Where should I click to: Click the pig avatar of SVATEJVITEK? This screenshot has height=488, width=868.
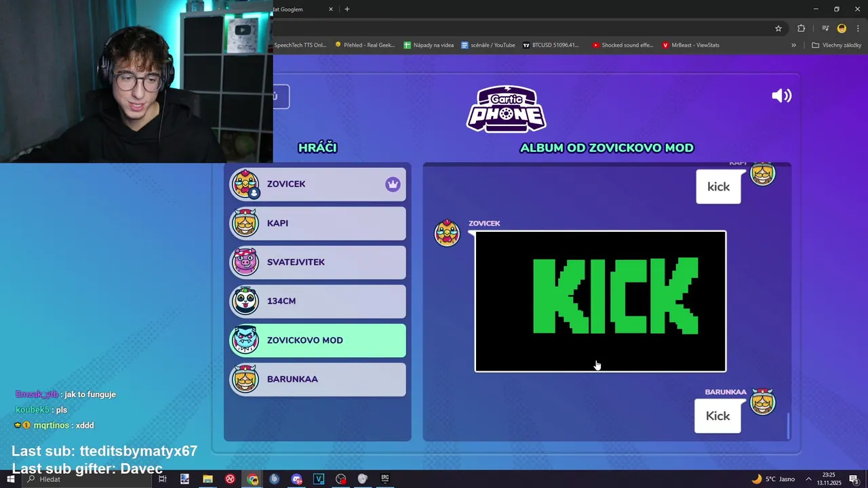click(245, 262)
